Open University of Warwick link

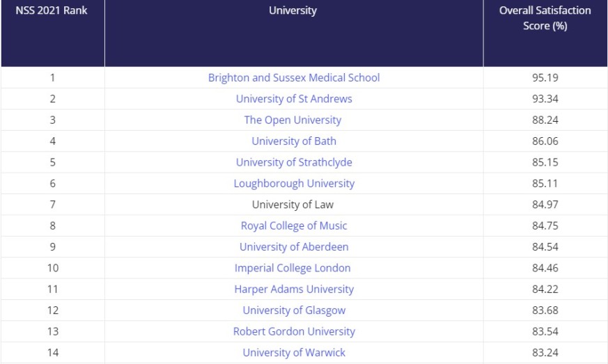[294, 353]
